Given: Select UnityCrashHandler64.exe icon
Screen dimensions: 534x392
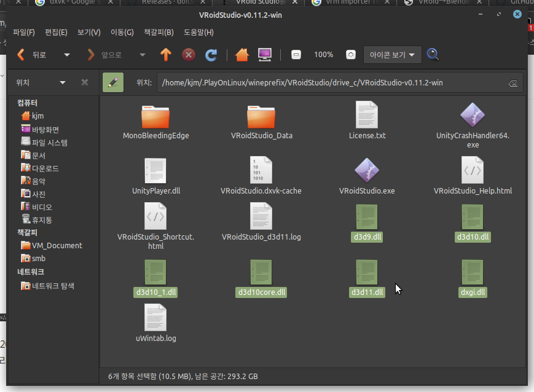Looking at the screenshot, I should pyautogui.click(x=473, y=115).
